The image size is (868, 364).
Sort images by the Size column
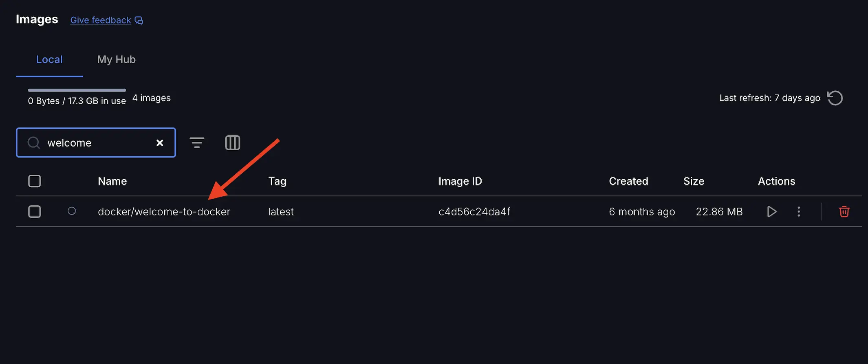693,181
